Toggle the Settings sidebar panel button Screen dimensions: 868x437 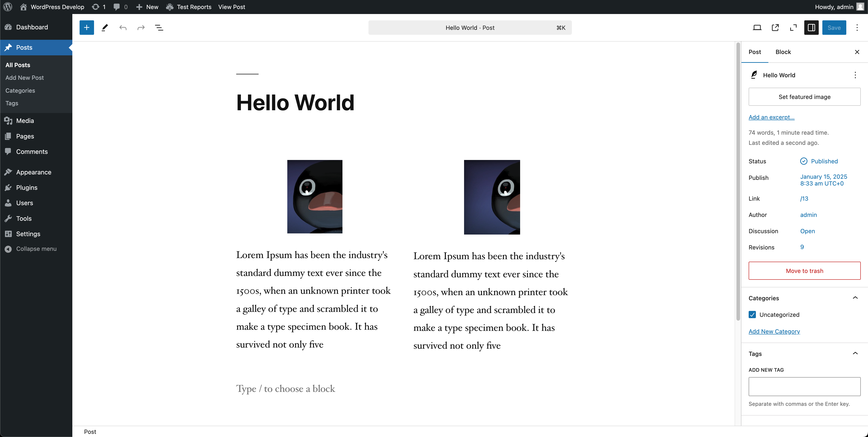811,28
